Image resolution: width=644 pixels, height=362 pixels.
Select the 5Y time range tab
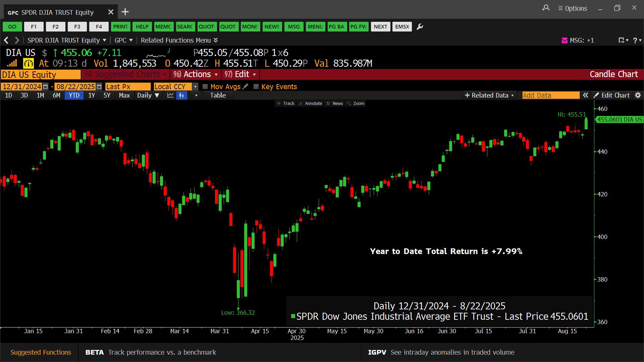[x=107, y=96]
